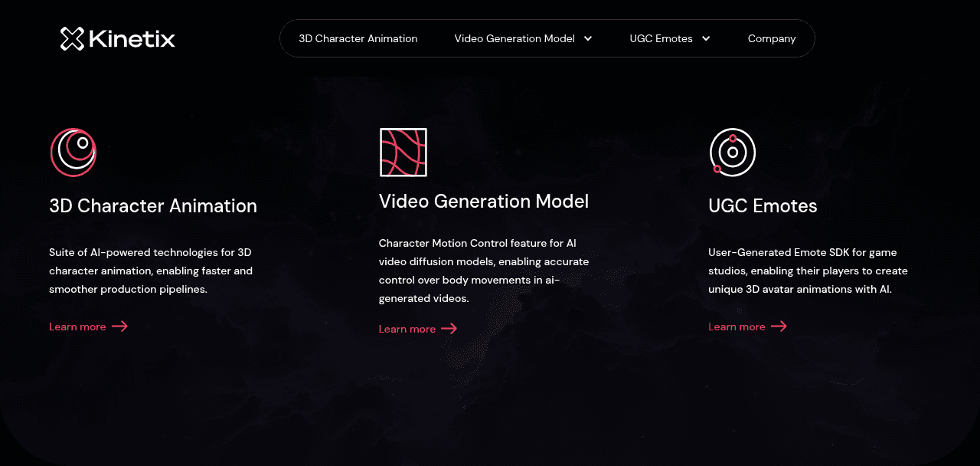Screen dimensions: 980x466
Task: Click the Kinetix logo
Action: point(118,38)
